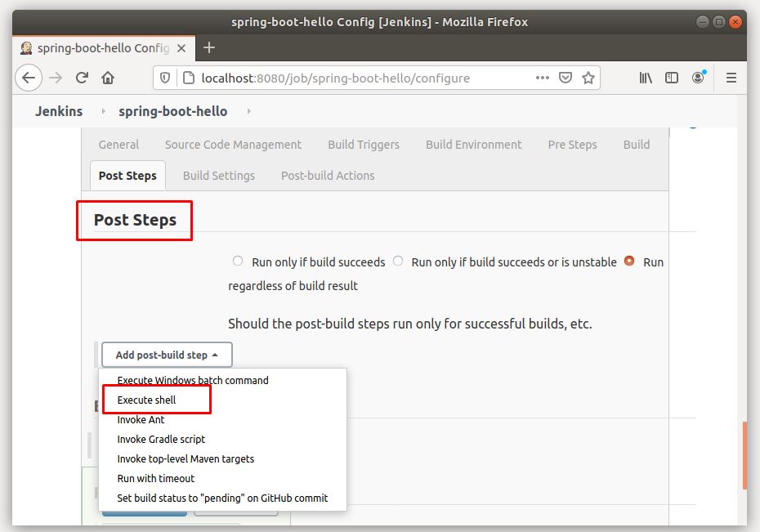The image size is (760, 532).
Task: Click the 'Should the post-build steps run' help text
Action: tap(410, 323)
